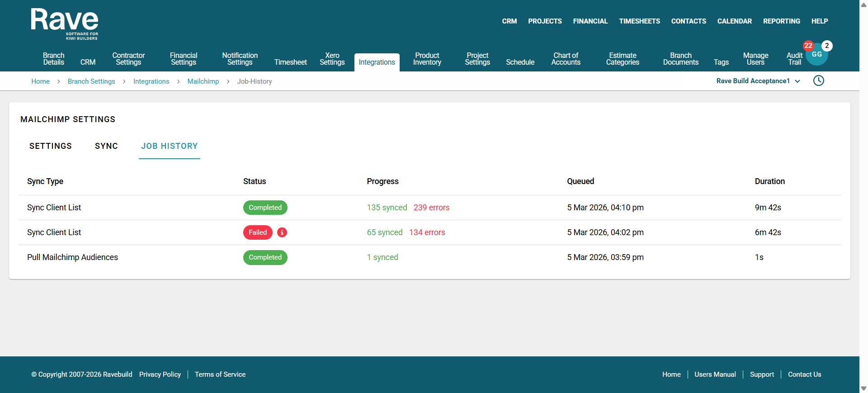
Task: Open the HELP menu
Action: [x=820, y=21]
